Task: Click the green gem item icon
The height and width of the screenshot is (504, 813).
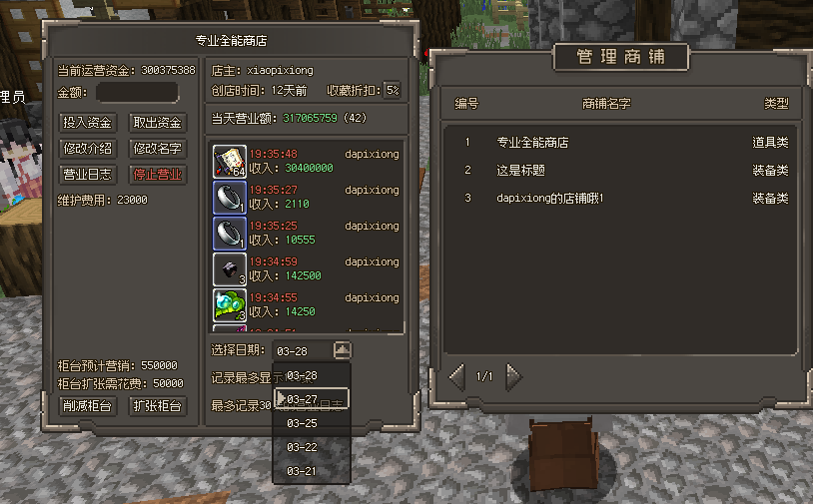Action: pos(229,305)
